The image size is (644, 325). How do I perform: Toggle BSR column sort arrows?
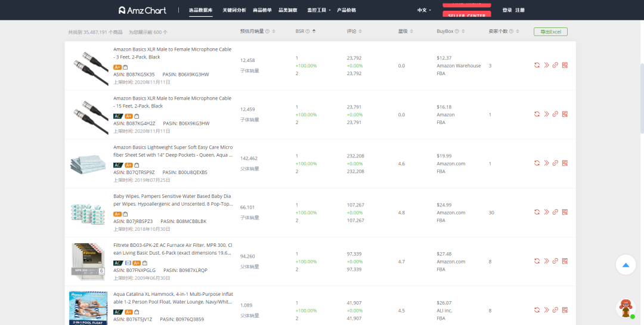pos(314,31)
